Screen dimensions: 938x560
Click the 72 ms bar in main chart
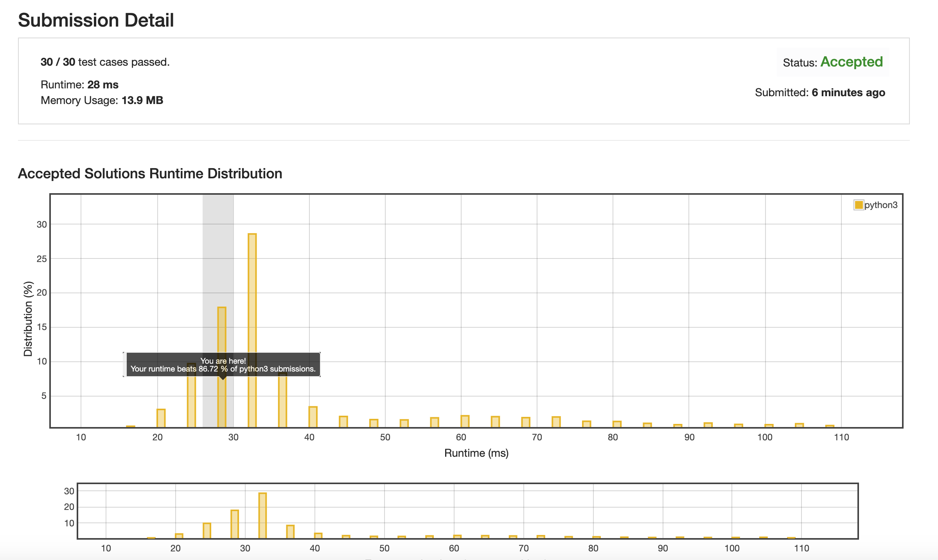pyautogui.click(x=556, y=422)
